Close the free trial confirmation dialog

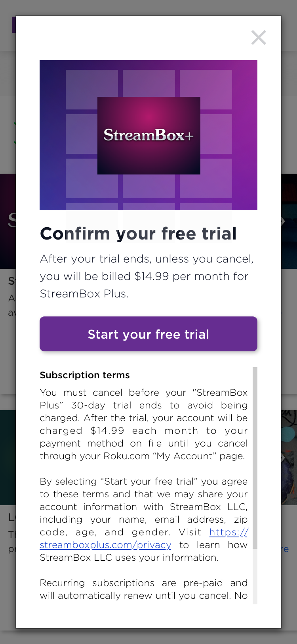pyautogui.click(x=259, y=38)
